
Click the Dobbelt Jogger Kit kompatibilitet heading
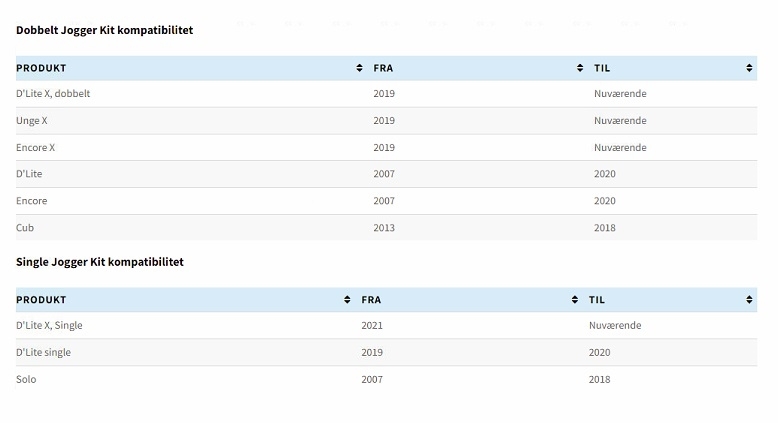click(x=104, y=30)
